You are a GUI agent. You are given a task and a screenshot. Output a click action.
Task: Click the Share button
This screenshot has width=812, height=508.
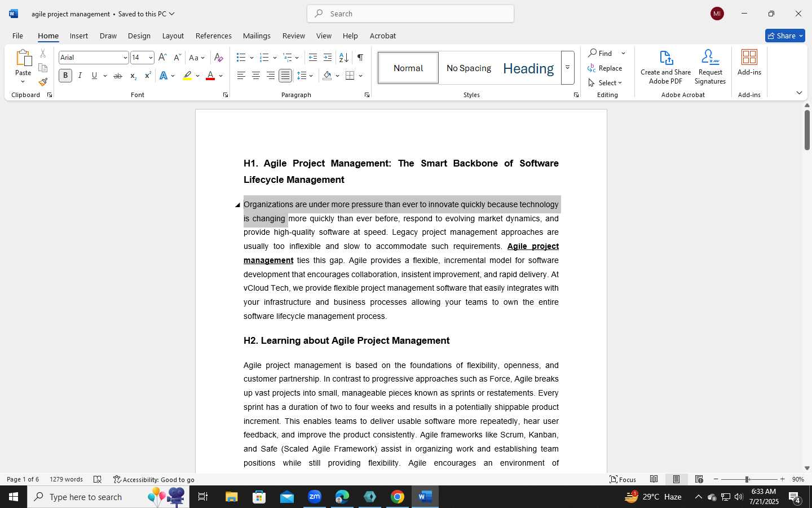(785, 36)
